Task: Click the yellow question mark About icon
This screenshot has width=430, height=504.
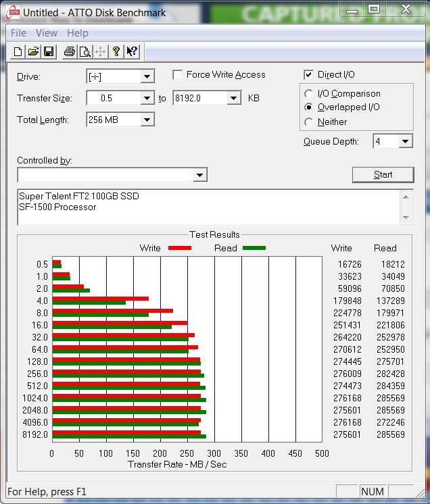Action: pyautogui.click(x=116, y=51)
